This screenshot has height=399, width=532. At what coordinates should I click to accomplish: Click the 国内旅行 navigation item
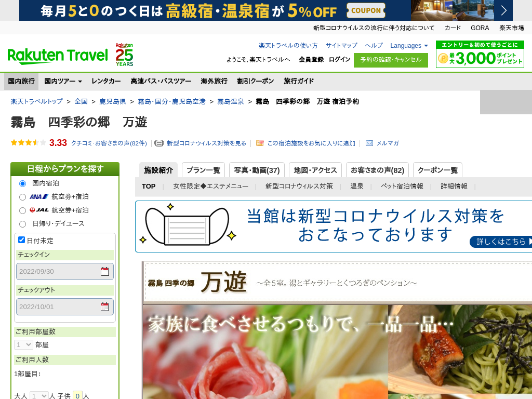[x=21, y=81]
